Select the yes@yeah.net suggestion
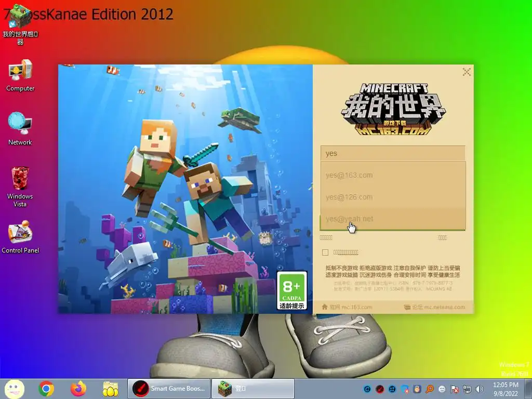532x399 pixels. (x=393, y=219)
